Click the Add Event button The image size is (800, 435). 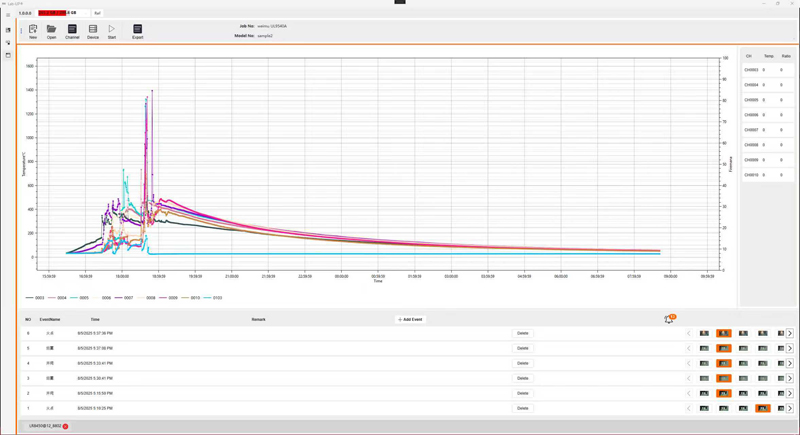tap(410, 319)
